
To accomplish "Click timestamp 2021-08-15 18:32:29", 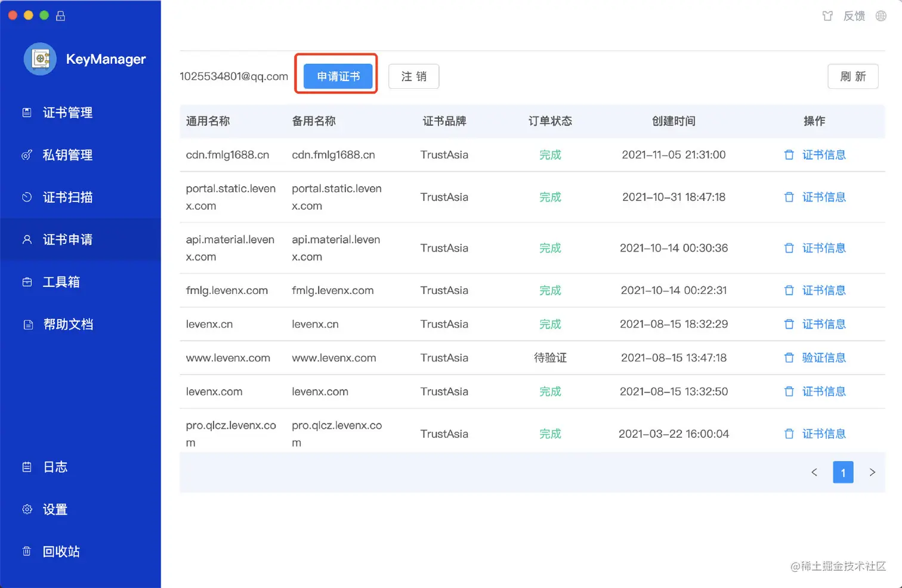I will tap(674, 324).
